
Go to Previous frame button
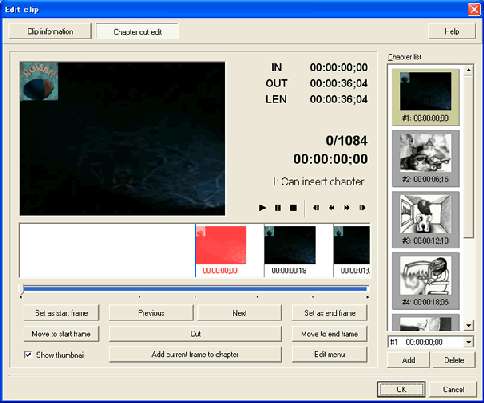[151, 313]
